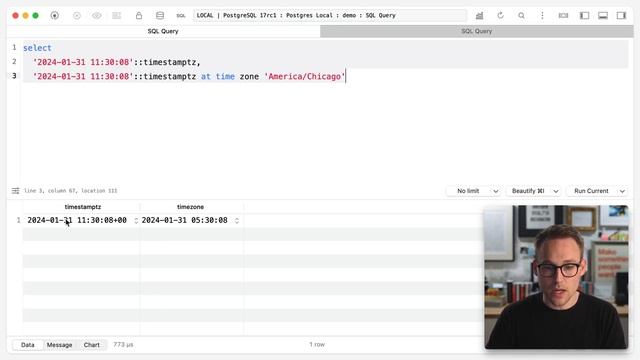Select result row number 1
This screenshot has width=640, height=360.
click(x=18, y=220)
